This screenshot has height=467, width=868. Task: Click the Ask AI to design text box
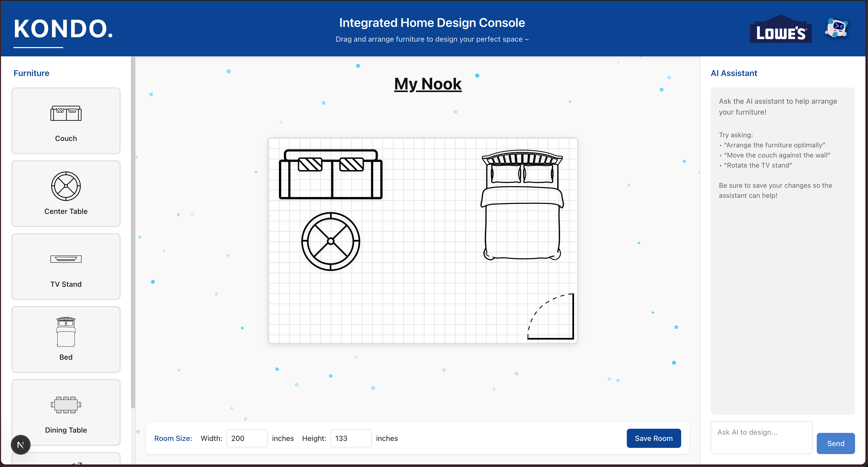point(761,437)
